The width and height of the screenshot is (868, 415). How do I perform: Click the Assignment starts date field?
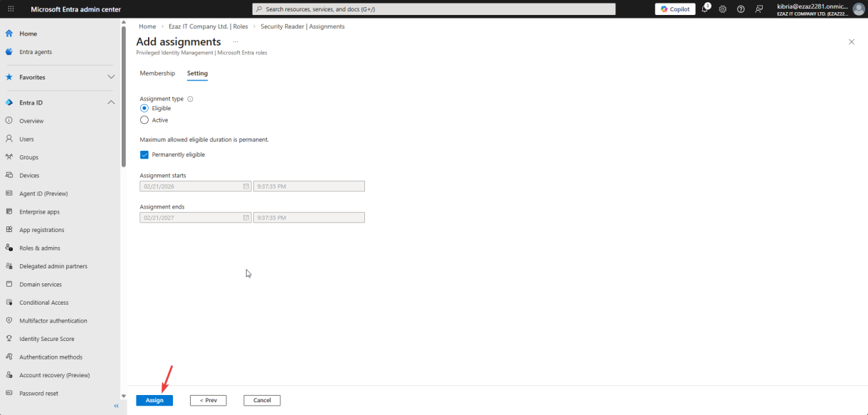click(196, 187)
